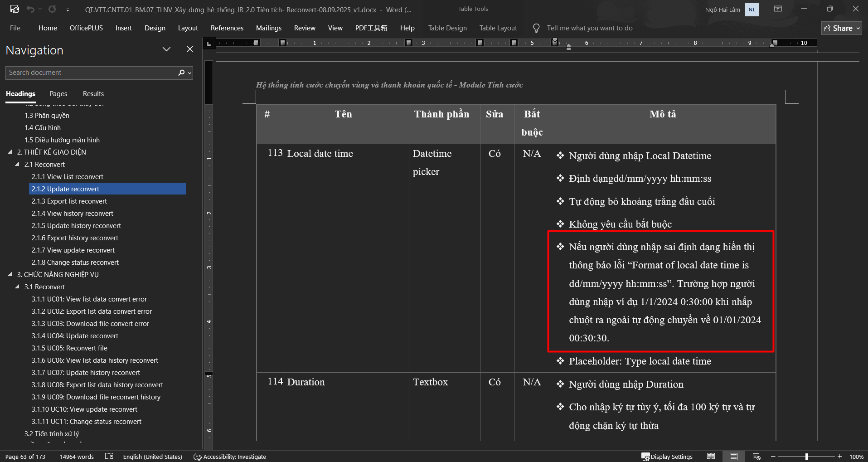Viewport: 868px width, 462px height.
Task: Click the Share button
Action: click(x=841, y=28)
